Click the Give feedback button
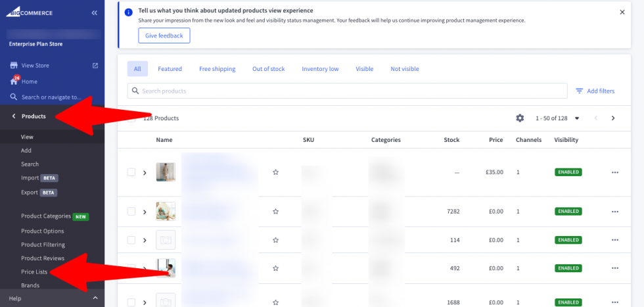This screenshot has height=307, width=644. click(x=164, y=35)
